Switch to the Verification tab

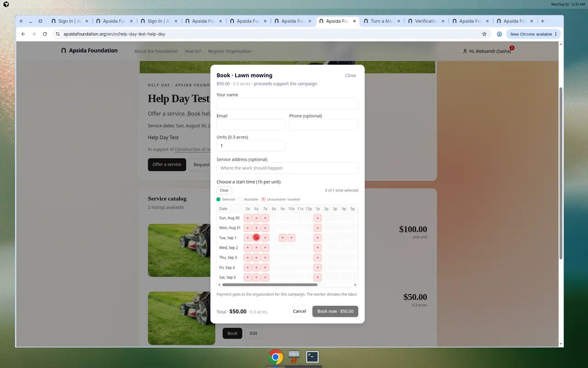click(425, 21)
